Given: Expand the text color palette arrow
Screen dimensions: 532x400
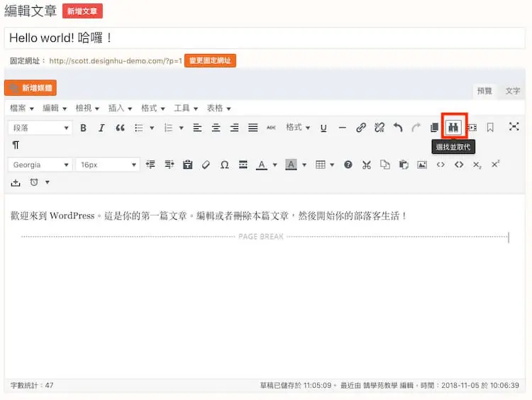Looking at the screenshot, I should (275, 165).
